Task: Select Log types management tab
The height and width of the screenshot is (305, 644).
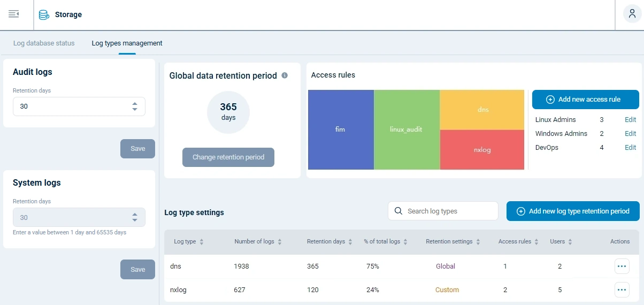Action: (127, 43)
